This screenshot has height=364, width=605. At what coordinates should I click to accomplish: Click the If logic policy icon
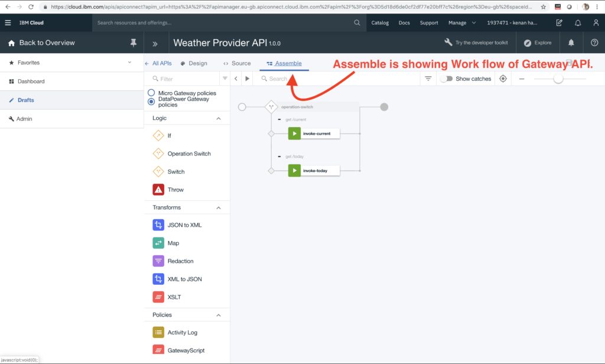[x=158, y=135]
